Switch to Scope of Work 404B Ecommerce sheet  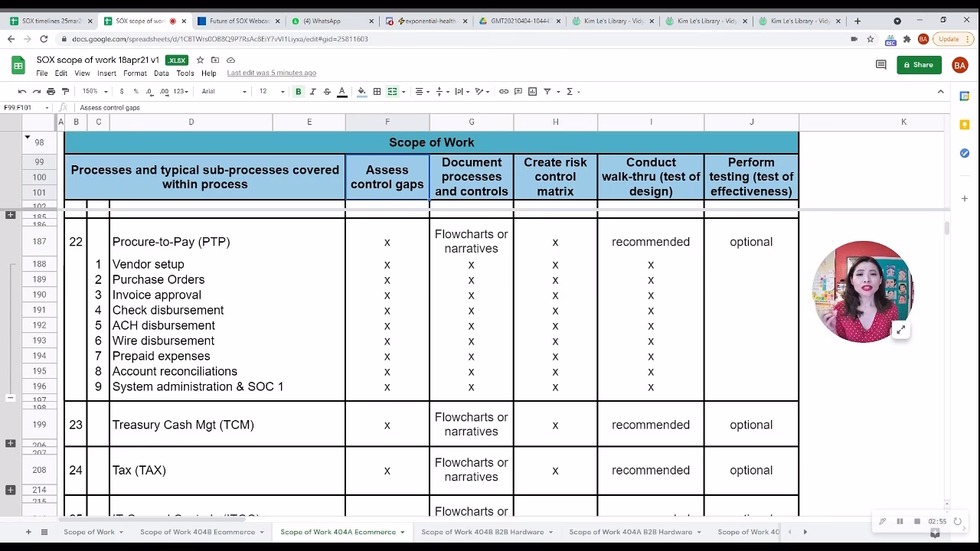point(197,532)
